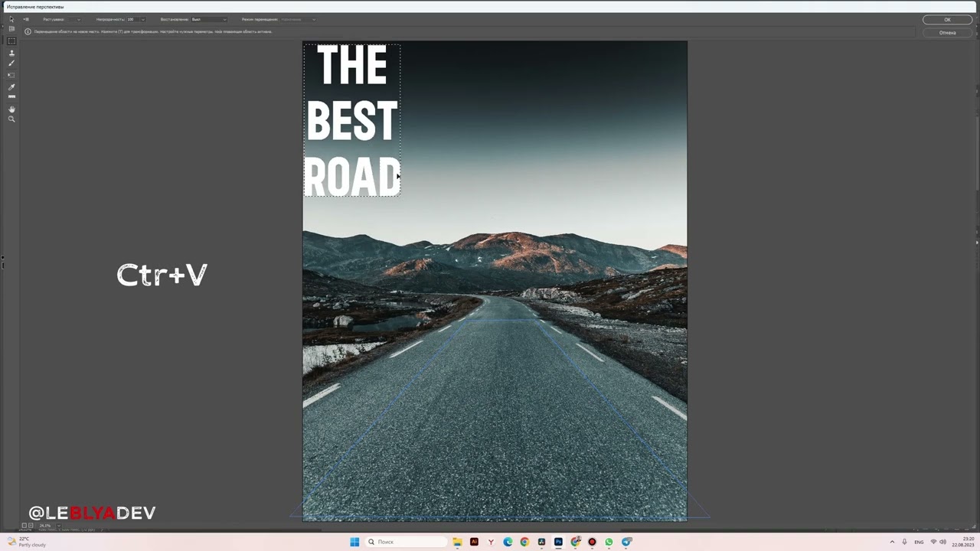
Task: Select the Brush tool
Action: point(11,64)
